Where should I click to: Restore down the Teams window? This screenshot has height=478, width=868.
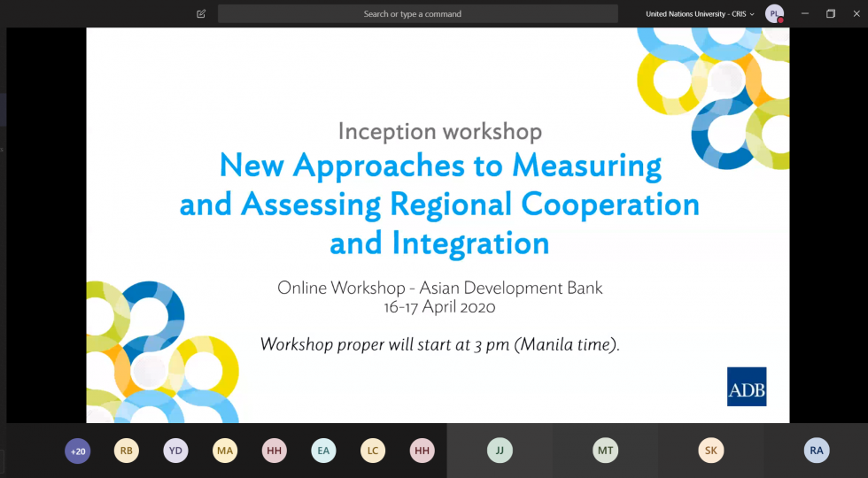pyautogui.click(x=831, y=14)
